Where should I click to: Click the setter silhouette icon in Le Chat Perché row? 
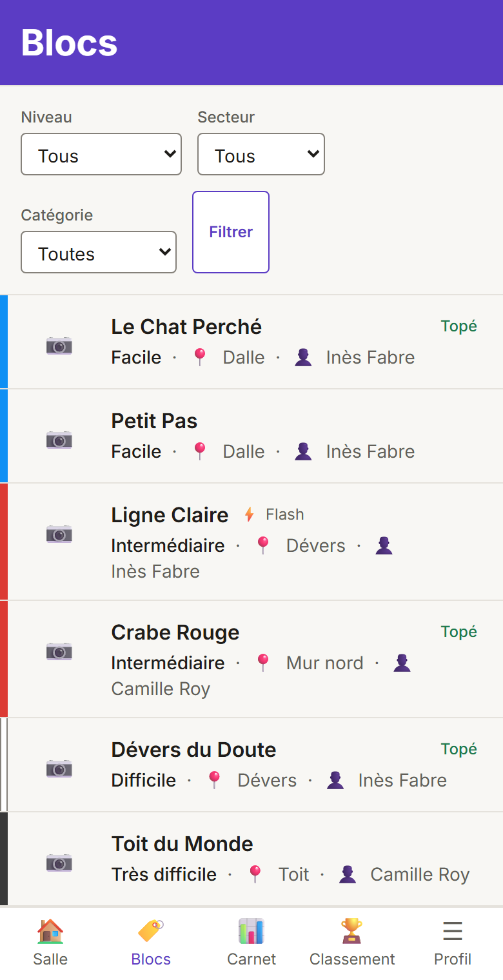pos(303,357)
